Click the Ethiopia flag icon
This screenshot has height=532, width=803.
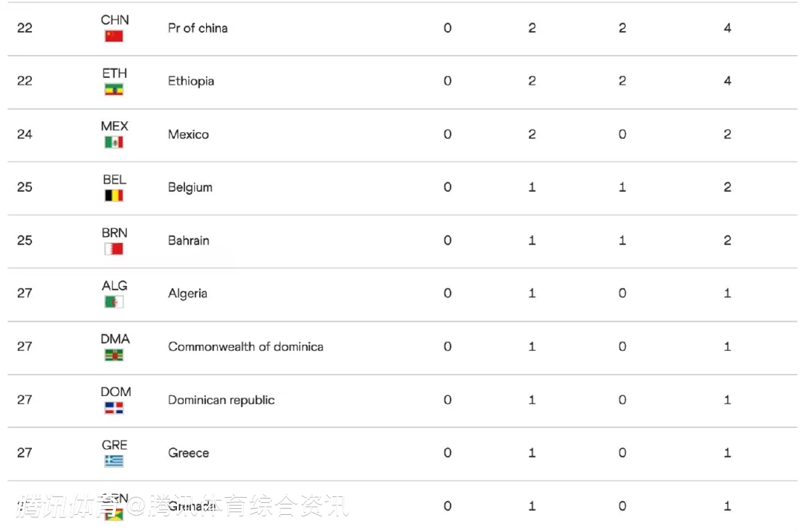[x=114, y=89]
